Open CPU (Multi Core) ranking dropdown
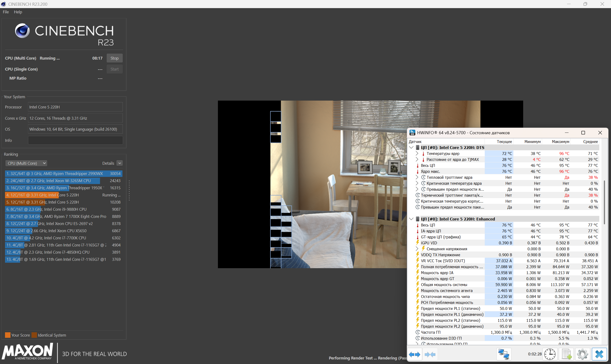The width and height of the screenshot is (611, 364). point(26,163)
